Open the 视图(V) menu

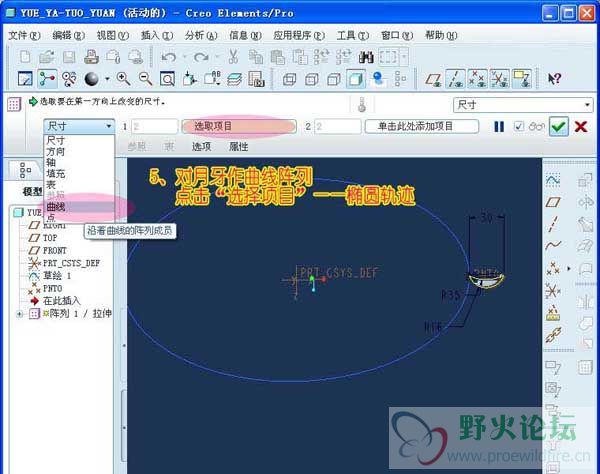pos(112,36)
